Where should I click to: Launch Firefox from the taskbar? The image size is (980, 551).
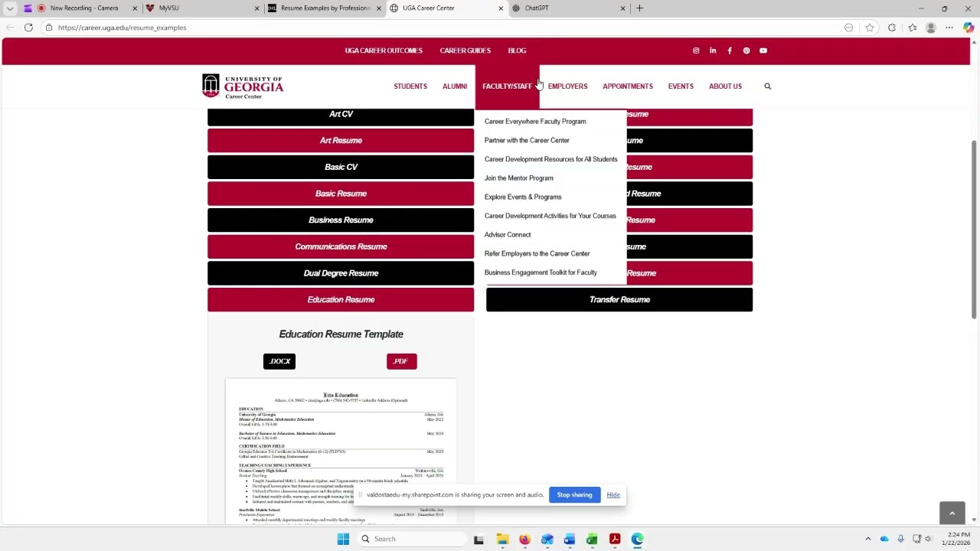[524, 539]
